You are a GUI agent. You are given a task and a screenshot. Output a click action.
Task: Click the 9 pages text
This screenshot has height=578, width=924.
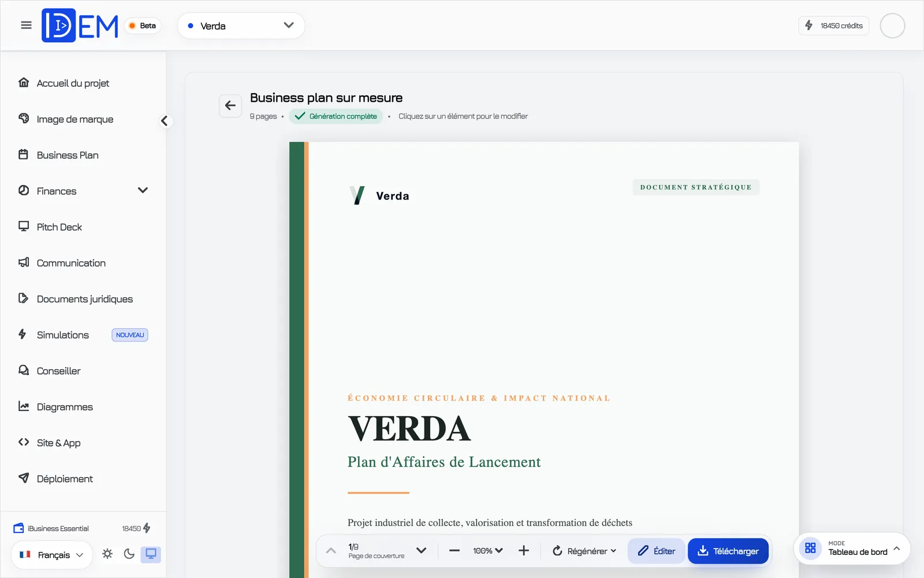point(263,116)
